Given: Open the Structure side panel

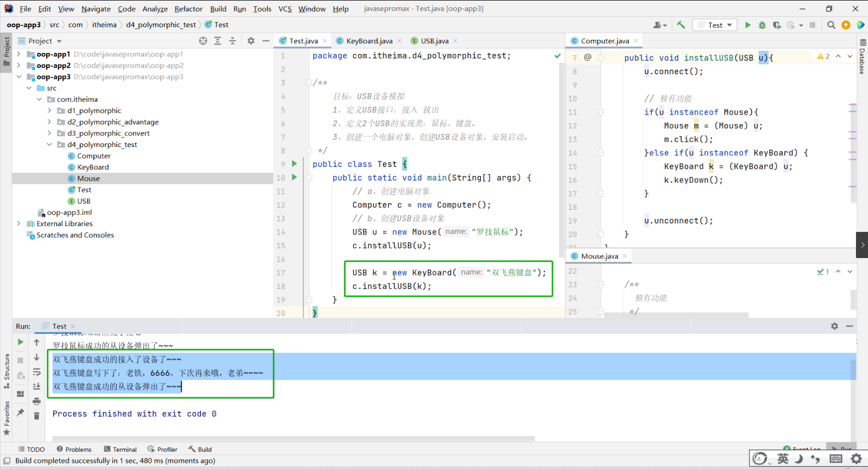Looking at the screenshot, I should pyautogui.click(x=6, y=371).
